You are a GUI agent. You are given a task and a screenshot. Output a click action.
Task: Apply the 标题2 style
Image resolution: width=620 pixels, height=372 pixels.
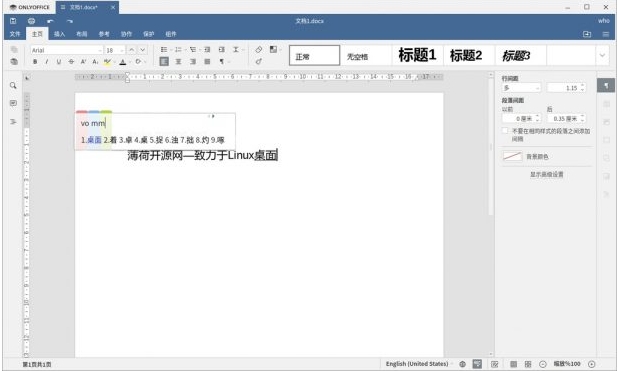(x=469, y=56)
